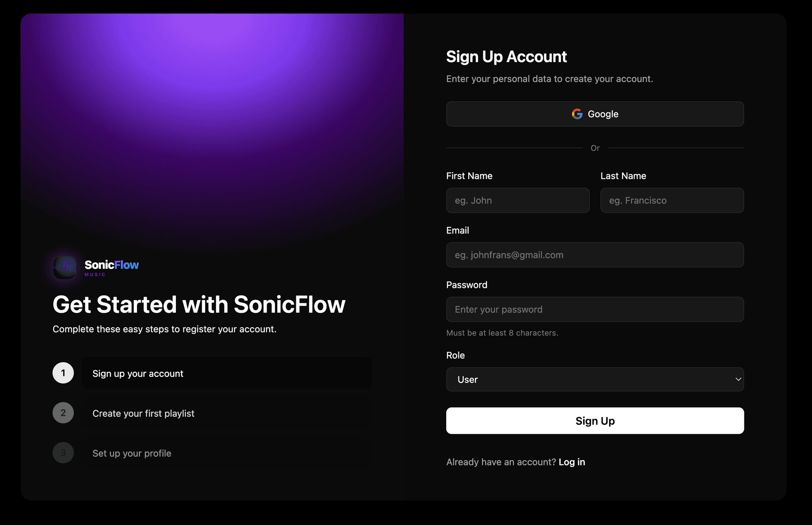Click into the Password input field

[595, 309]
